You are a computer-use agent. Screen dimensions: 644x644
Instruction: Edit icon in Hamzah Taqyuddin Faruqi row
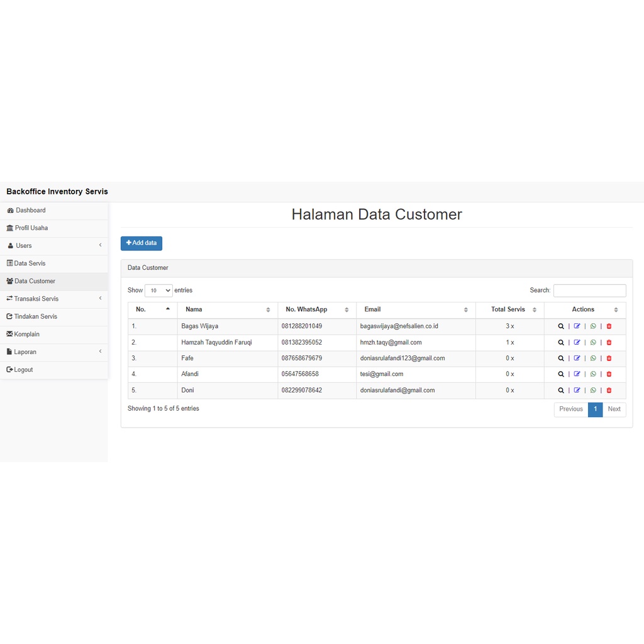(577, 342)
